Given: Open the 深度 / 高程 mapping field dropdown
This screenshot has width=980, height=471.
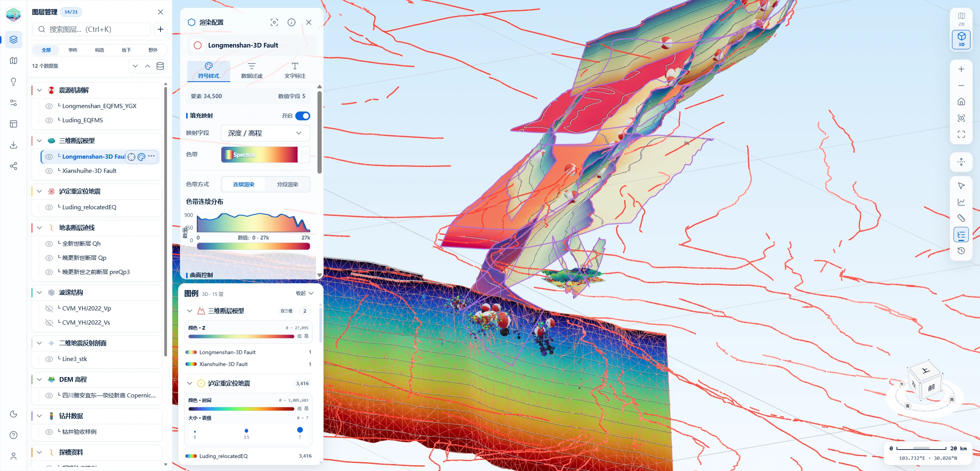Looking at the screenshot, I should coord(265,133).
